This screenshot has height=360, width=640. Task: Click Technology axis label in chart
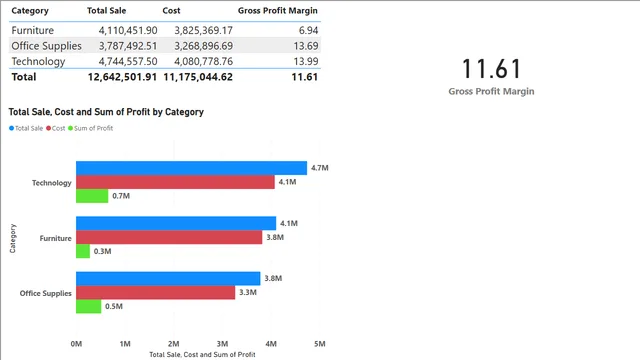click(52, 183)
